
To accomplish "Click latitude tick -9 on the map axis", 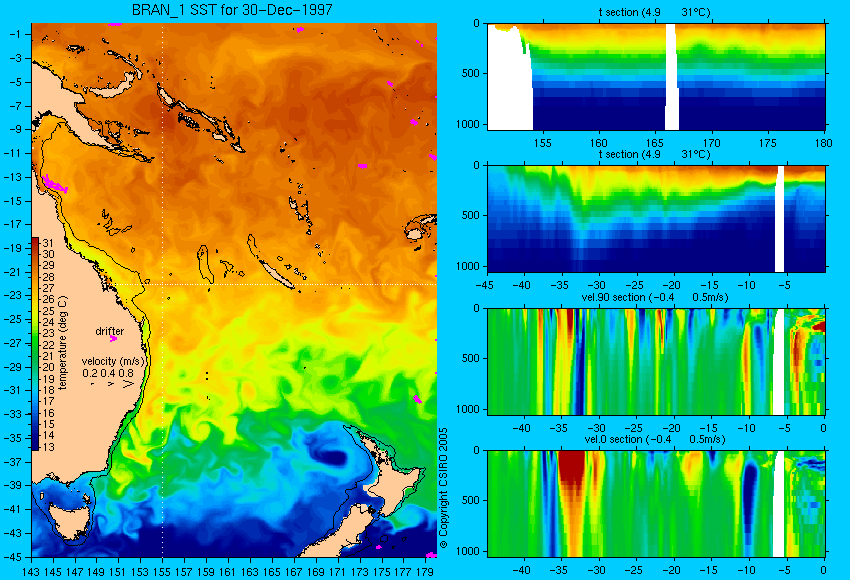I will pos(16,129).
